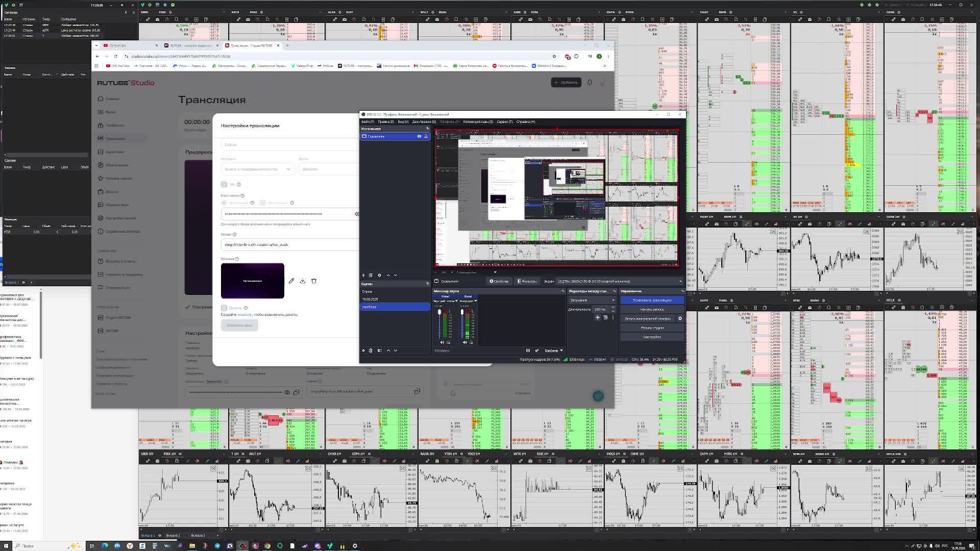Bookmark page with Chrome star icon
Viewport: 980px width, 551px height.
click(554, 56)
